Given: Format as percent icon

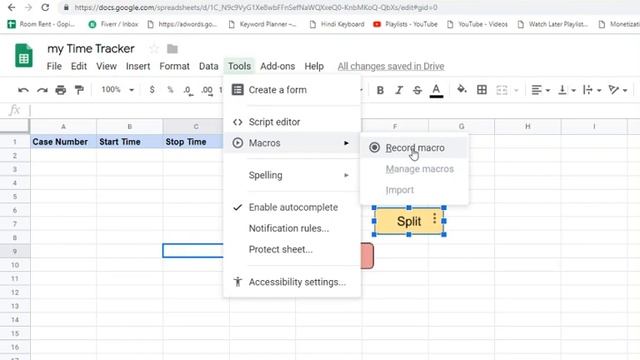Looking at the screenshot, I should [x=170, y=89].
